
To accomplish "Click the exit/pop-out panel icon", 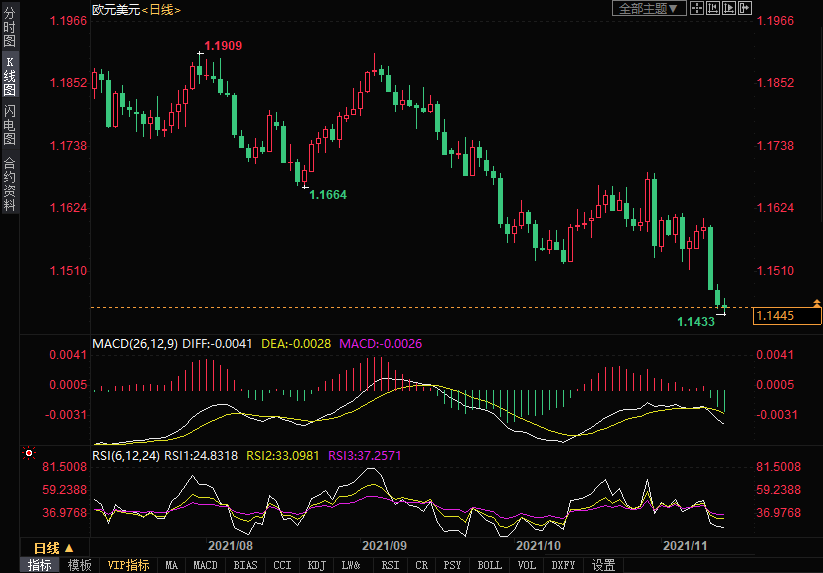I will pos(745,8).
